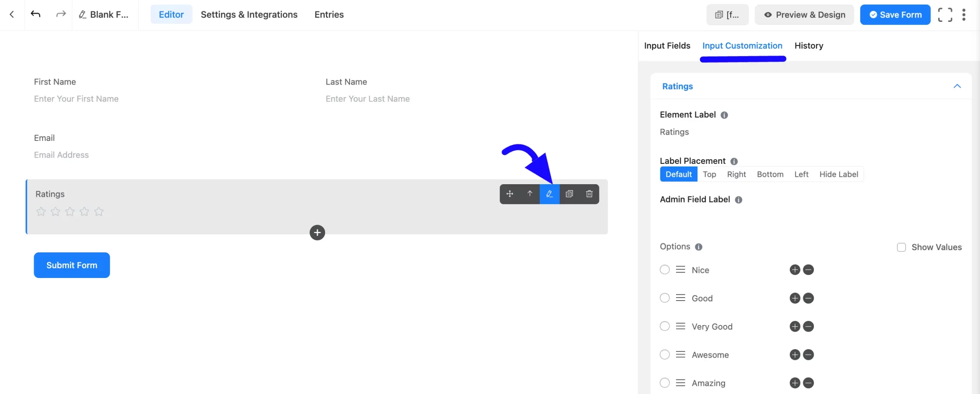Switch to Input Fields tab
The height and width of the screenshot is (394, 980).
point(667,46)
